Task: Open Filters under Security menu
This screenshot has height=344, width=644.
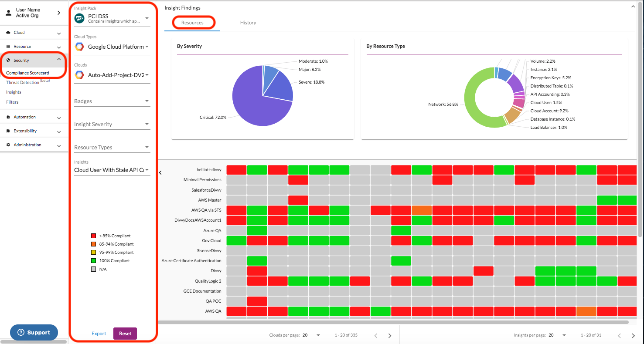Action: 12,102
